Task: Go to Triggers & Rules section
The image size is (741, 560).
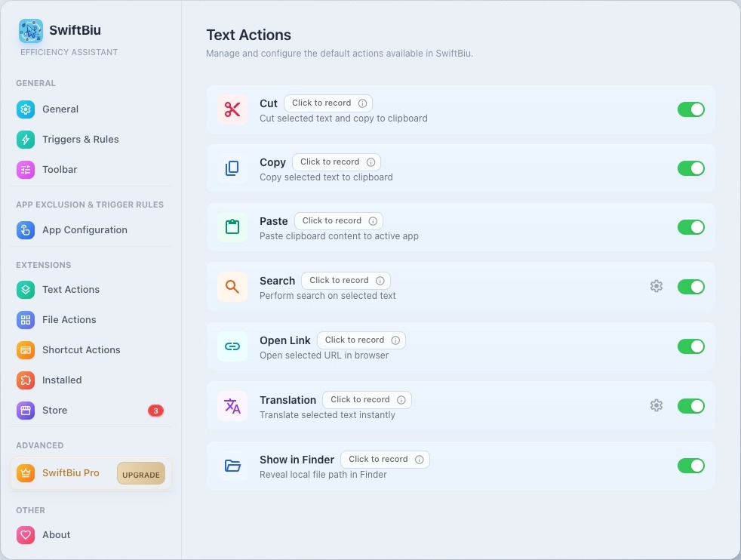Action: point(91,140)
